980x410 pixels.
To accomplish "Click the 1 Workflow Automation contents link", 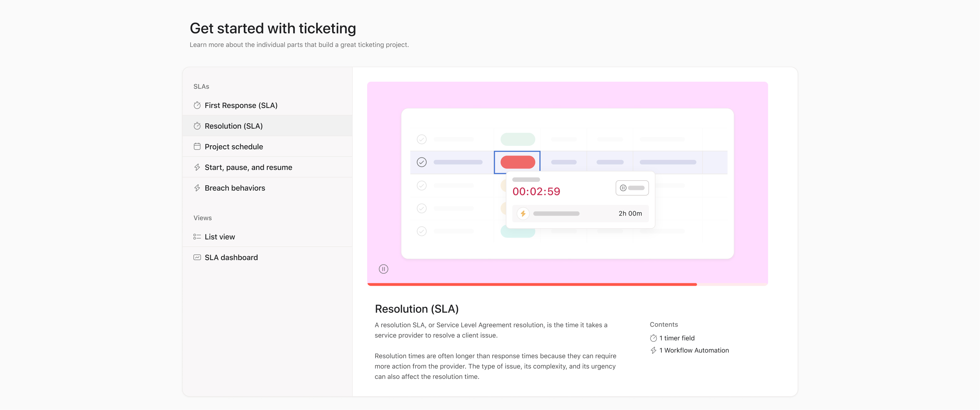I will tap(694, 350).
